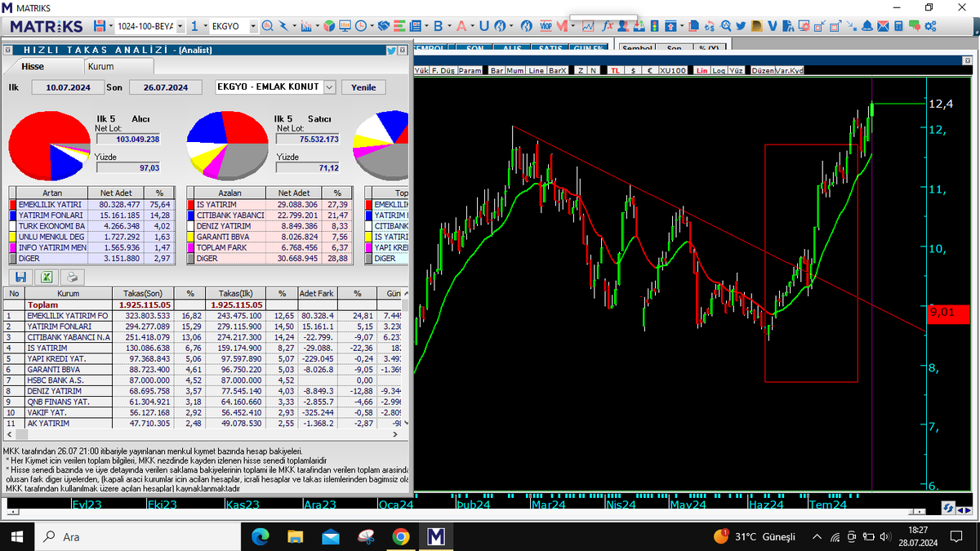
Task: Export takas table to Excel icon
Action: [47, 277]
